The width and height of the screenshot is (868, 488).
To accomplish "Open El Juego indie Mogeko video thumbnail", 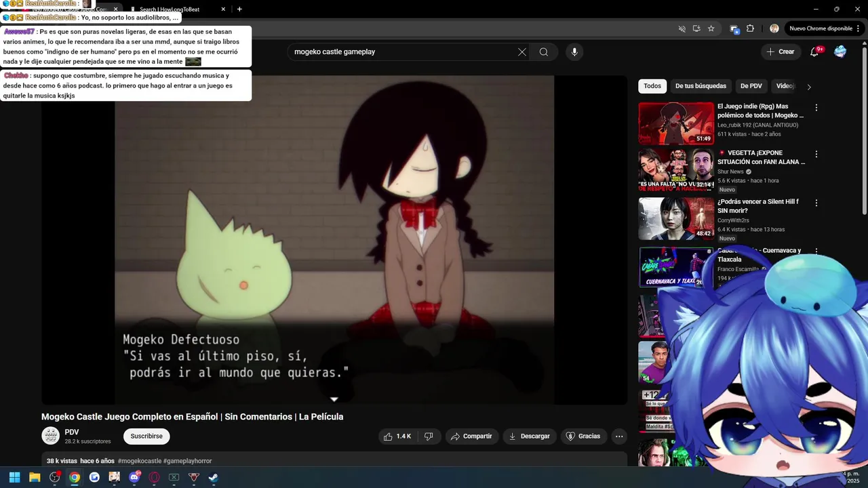I will (676, 123).
